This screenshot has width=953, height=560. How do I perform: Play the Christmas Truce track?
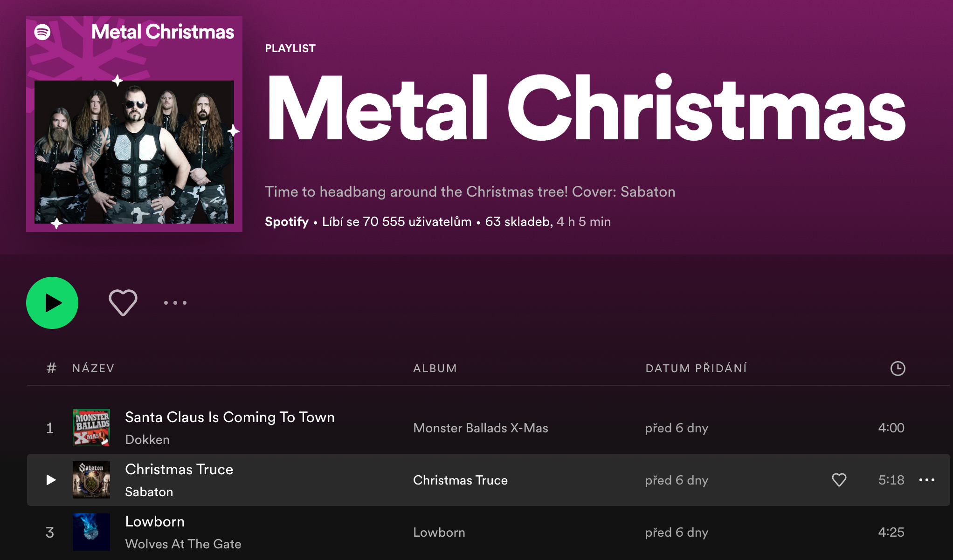(51, 480)
